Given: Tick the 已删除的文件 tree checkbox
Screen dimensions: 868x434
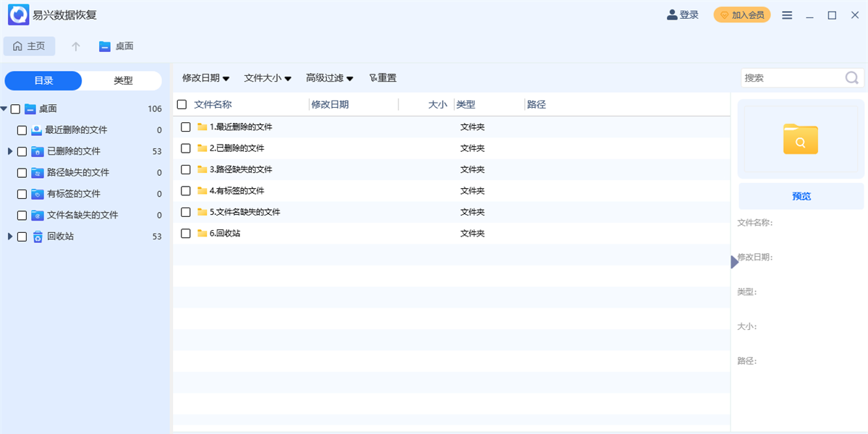Looking at the screenshot, I should click(22, 151).
